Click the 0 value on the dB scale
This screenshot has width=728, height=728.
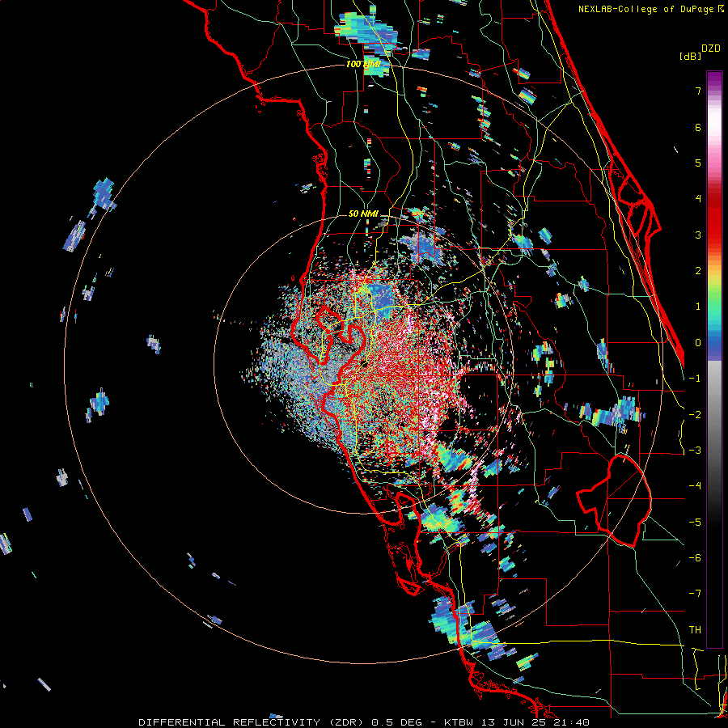698,343
